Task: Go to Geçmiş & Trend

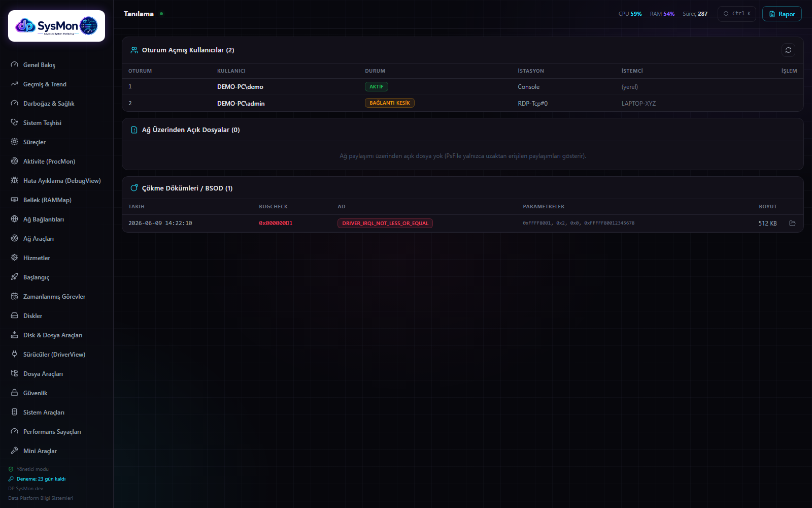Action: click(x=56, y=84)
